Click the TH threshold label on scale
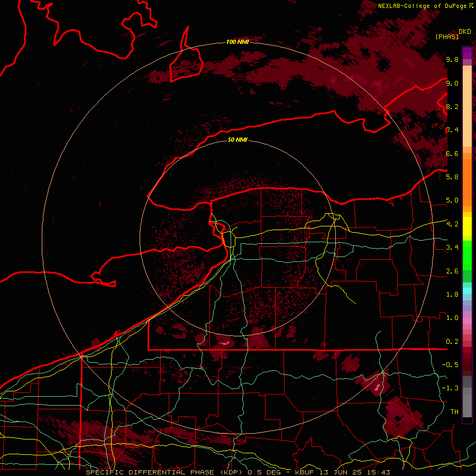 click(454, 412)
